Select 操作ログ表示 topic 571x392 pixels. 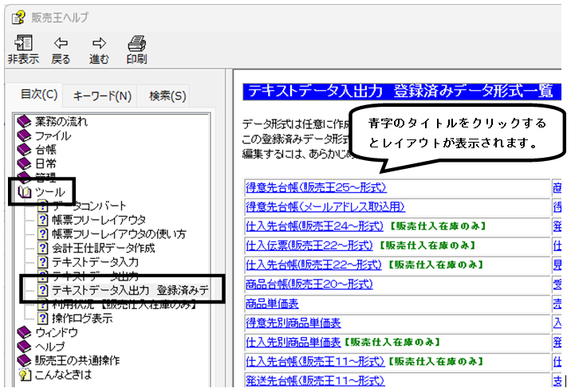click(82, 318)
